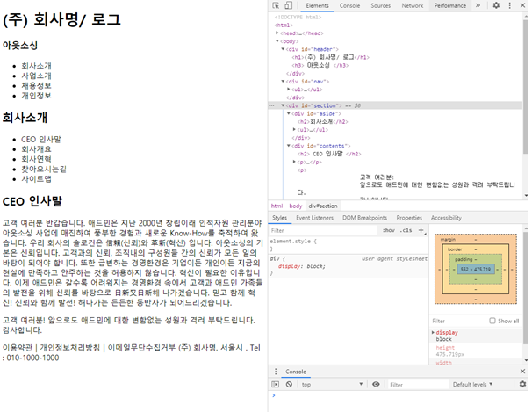Open DevTools settings gear
The height and width of the screenshot is (412, 532).
click(x=496, y=5)
